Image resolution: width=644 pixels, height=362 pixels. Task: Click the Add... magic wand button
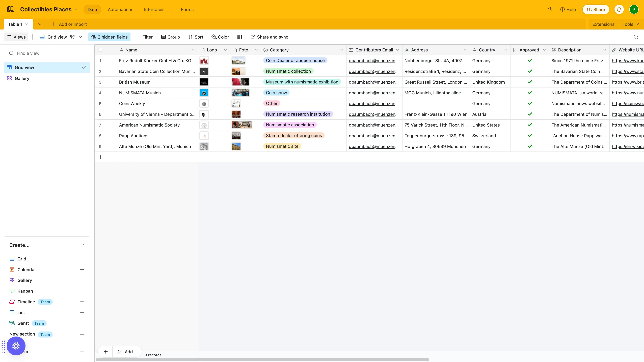127,351
